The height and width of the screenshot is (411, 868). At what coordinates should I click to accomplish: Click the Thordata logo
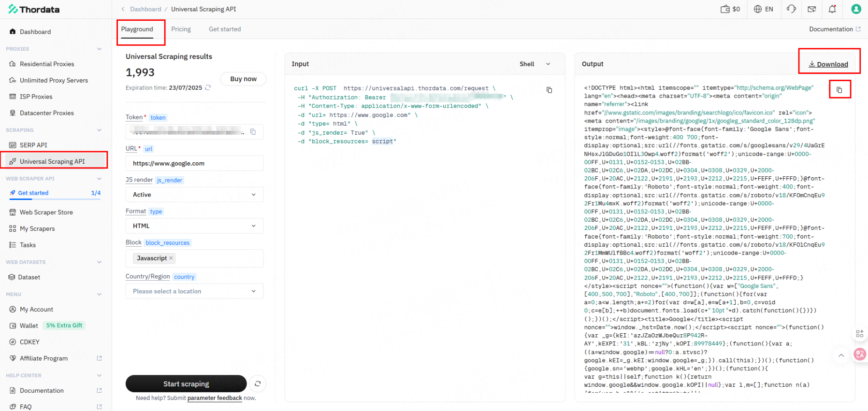click(x=34, y=9)
